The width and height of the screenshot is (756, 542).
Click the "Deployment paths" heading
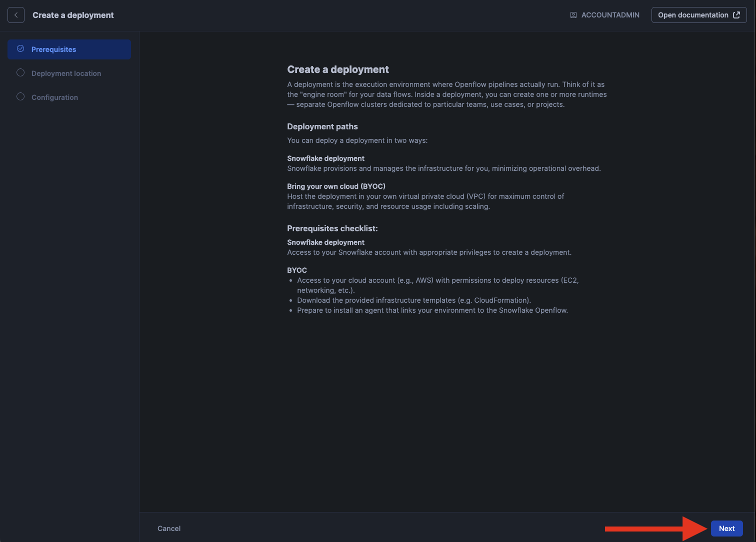coord(322,126)
